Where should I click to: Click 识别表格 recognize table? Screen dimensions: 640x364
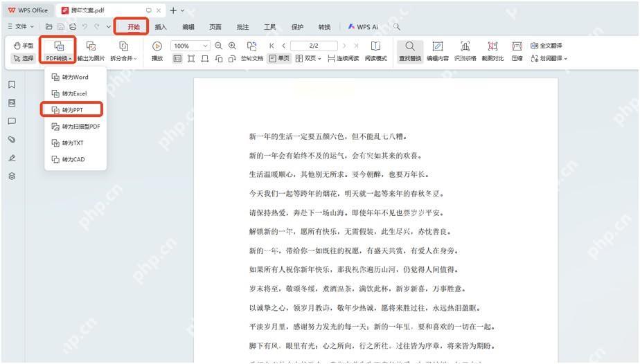(465, 51)
